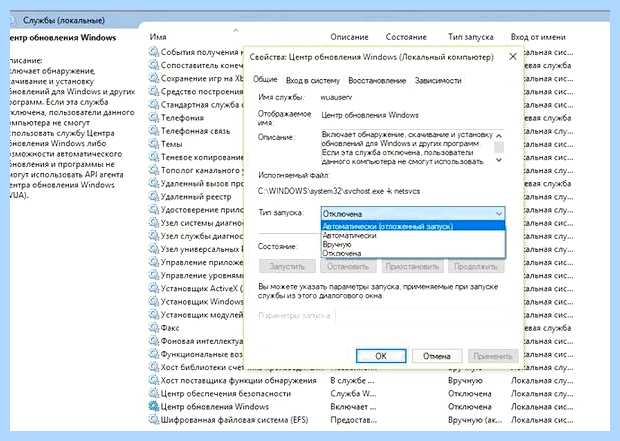Select Телефонная связь service name

195,131
